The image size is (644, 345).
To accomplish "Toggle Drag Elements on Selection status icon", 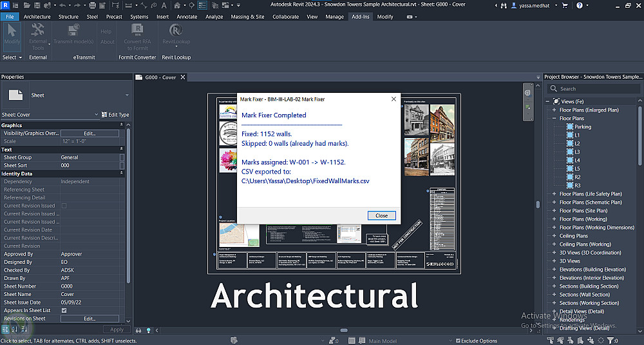I will 590,340.
